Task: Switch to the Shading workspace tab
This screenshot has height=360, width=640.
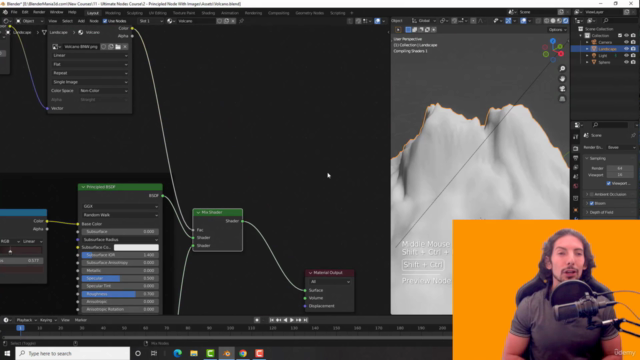Action: [208, 13]
